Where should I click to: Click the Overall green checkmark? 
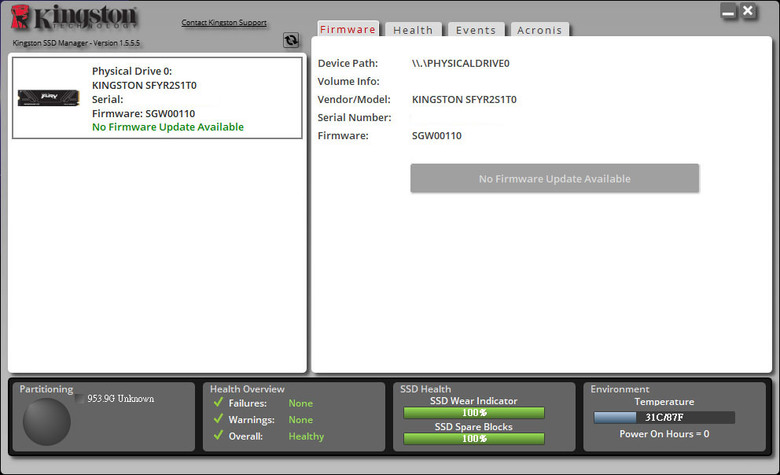click(x=218, y=435)
